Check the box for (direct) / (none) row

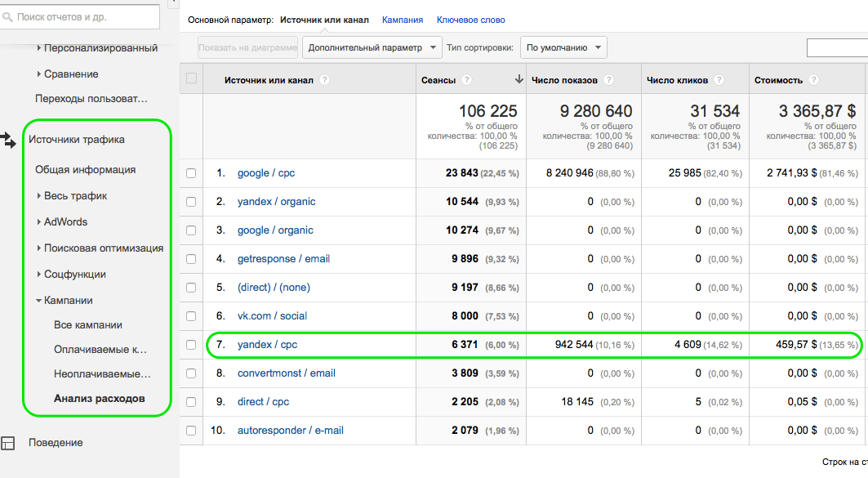point(191,288)
